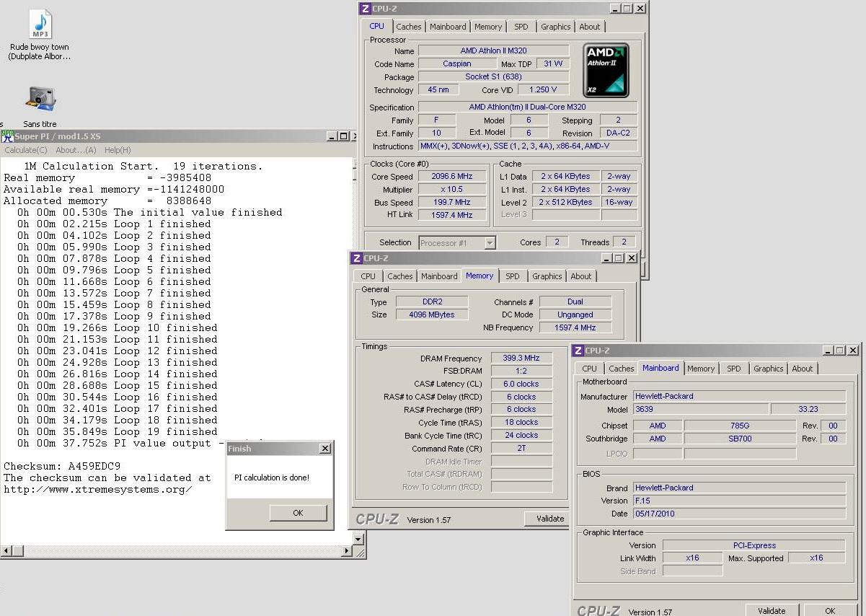Open the Caches tab in the Mainboard CPU-Z window
The image size is (866, 616).
coord(622,369)
